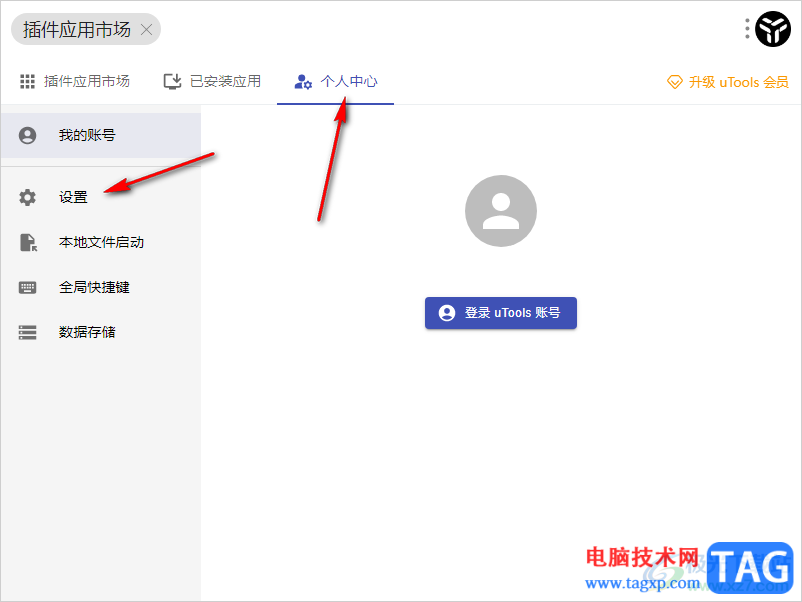Click the 插件应用市场 tag text in search bar
This screenshot has height=602, width=802.
[x=77, y=30]
